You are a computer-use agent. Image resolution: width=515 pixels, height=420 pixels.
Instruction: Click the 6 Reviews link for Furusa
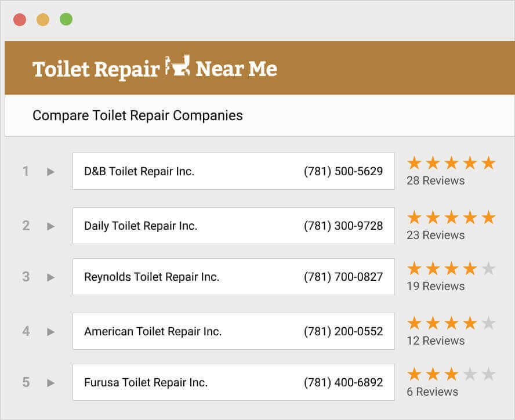click(432, 392)
